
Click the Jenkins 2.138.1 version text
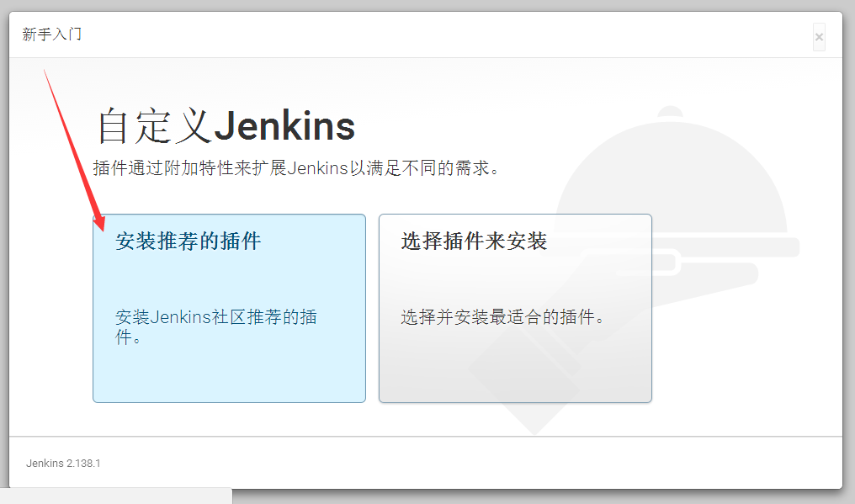63,463
